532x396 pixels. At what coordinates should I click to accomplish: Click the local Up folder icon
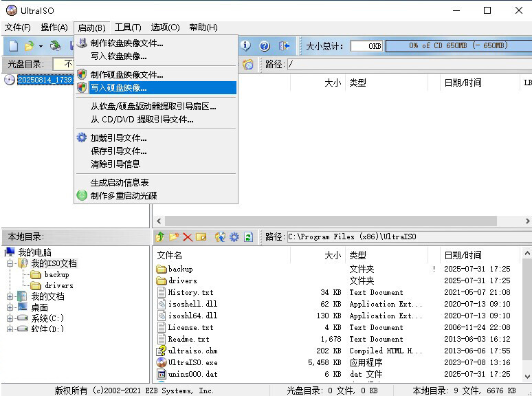[159, 236]
